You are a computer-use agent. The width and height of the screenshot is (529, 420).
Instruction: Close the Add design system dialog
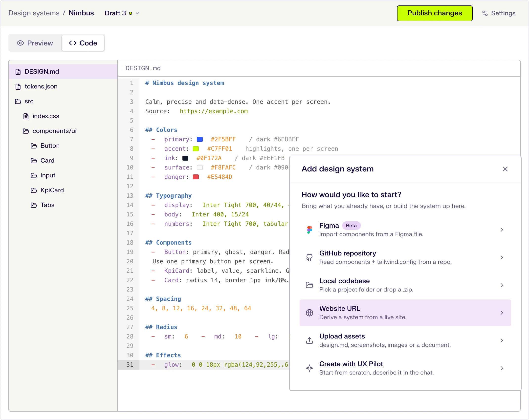(x=505, y=169)
